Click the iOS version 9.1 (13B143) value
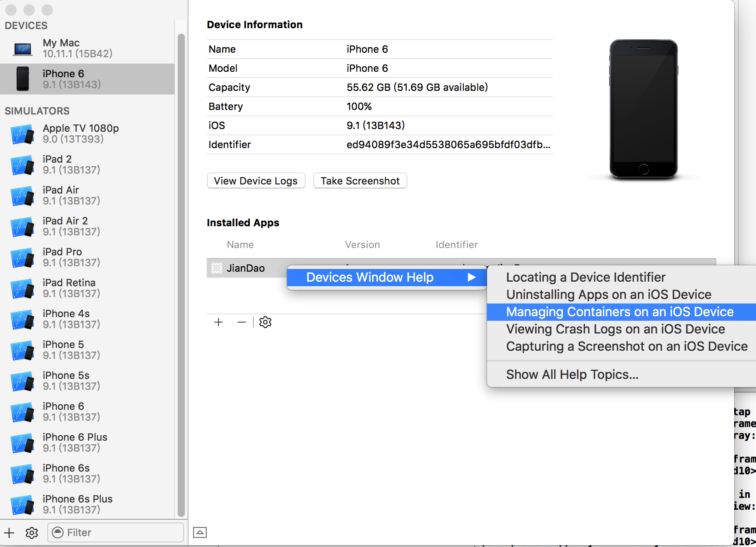 pyautogui.click(x=375, y=125)
